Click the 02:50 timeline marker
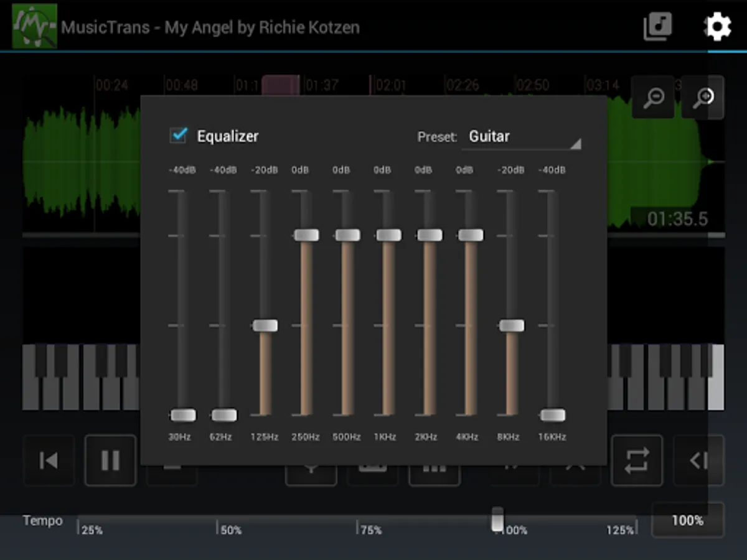The height and width of the screenshot is (560, 747). coord(533,85)
